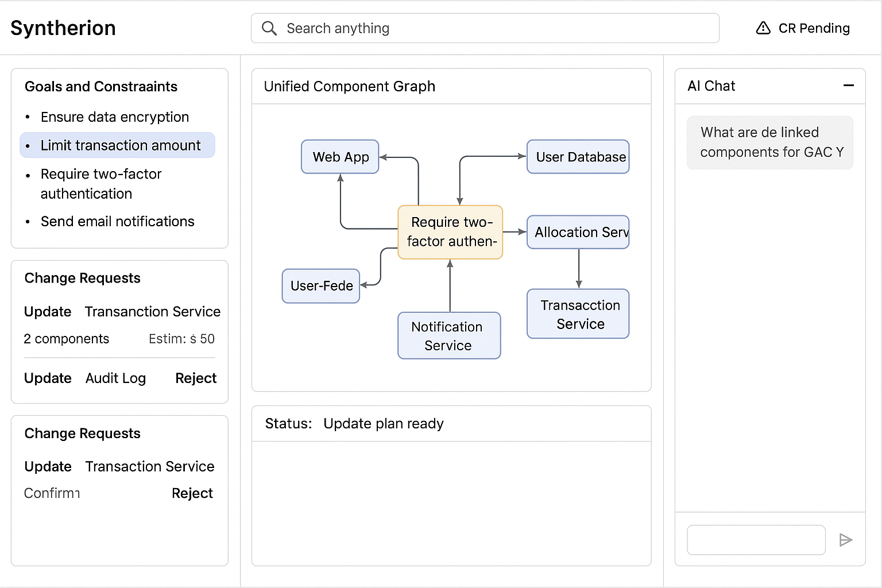
Task: Select the Transacction Service graph node
Action: click(578, 314)
